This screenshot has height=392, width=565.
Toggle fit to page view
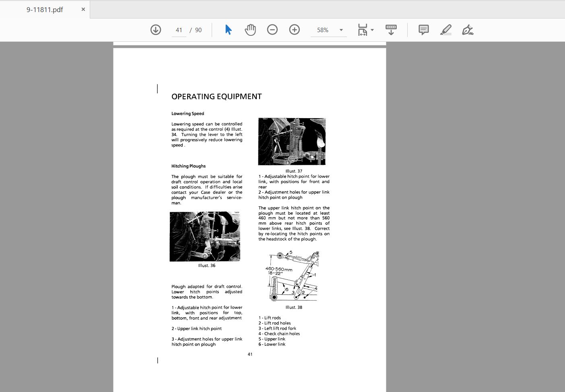click(x=362, y=29)
